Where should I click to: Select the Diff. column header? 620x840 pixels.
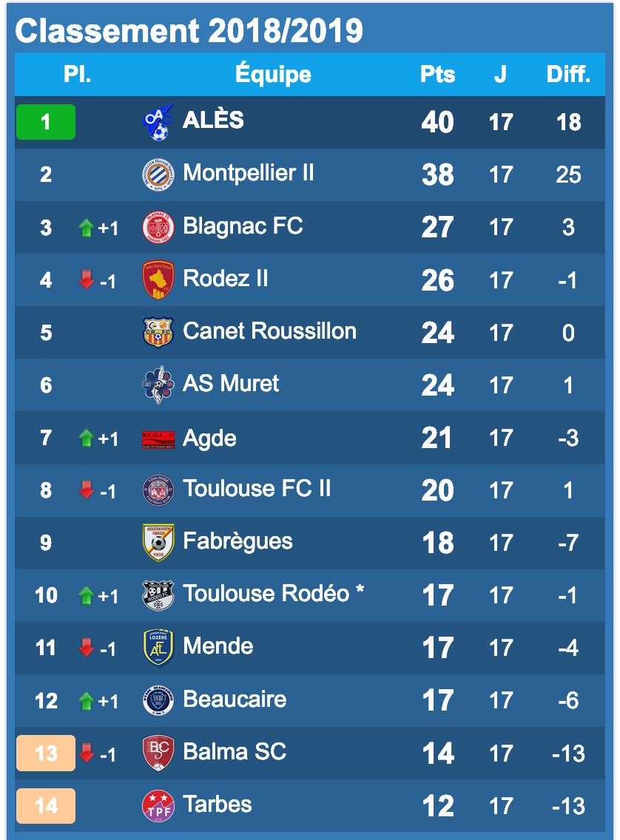pyautogui.click(x=568, y=75)
